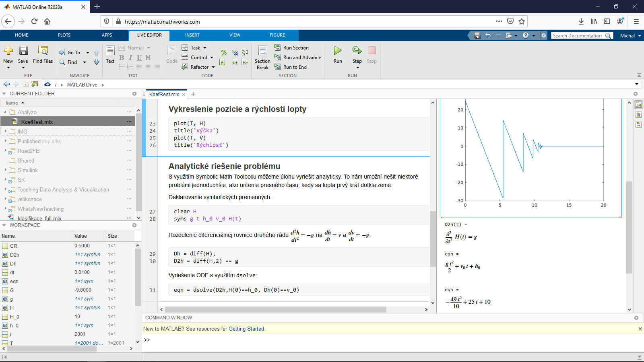
Task: Click the uncomment icon
Action: pyautogui.click(x=235, y=53)
